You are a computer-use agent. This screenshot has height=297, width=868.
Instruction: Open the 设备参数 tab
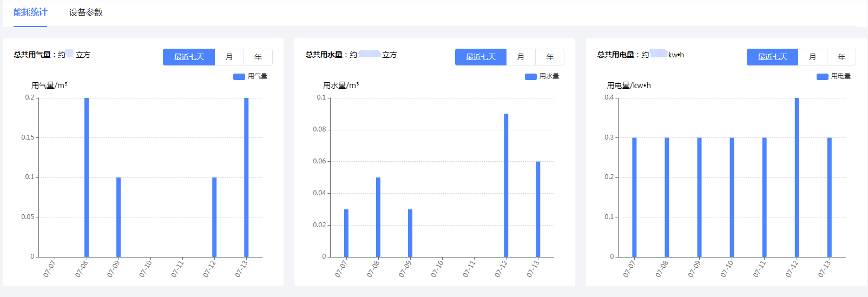click(x=86, y=12)
